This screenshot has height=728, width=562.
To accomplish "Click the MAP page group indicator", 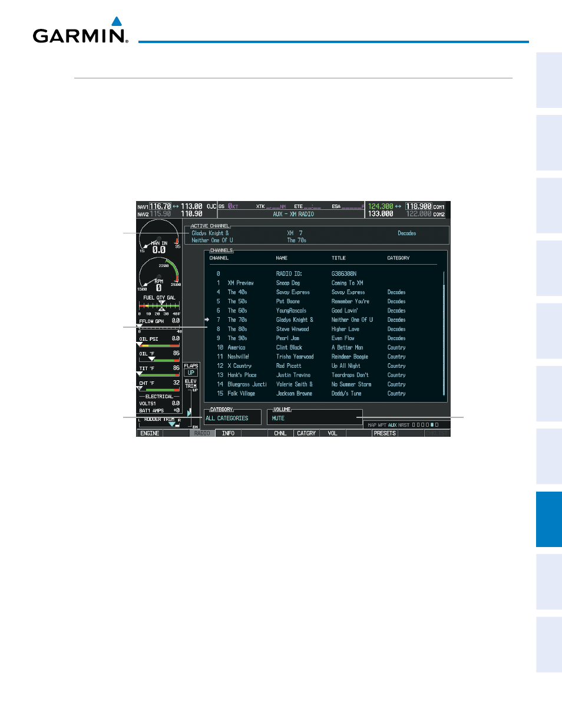I will 372,425.
